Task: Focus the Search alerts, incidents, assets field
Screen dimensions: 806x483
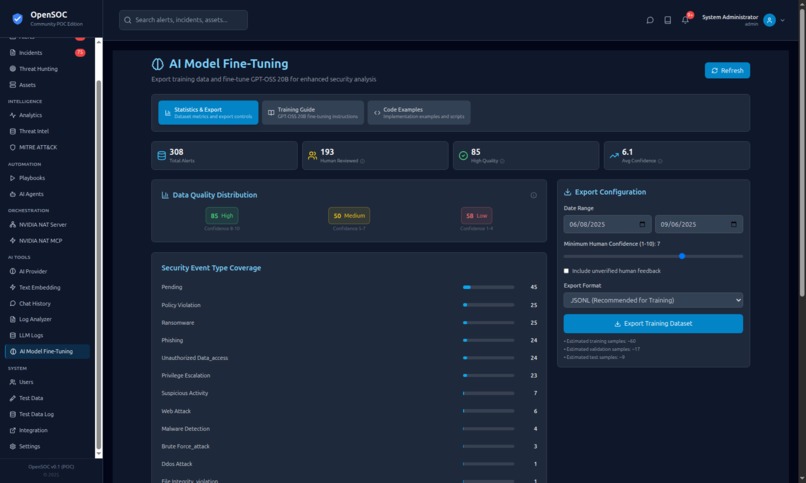Action: pyautogui.click(x=183, y=20)
